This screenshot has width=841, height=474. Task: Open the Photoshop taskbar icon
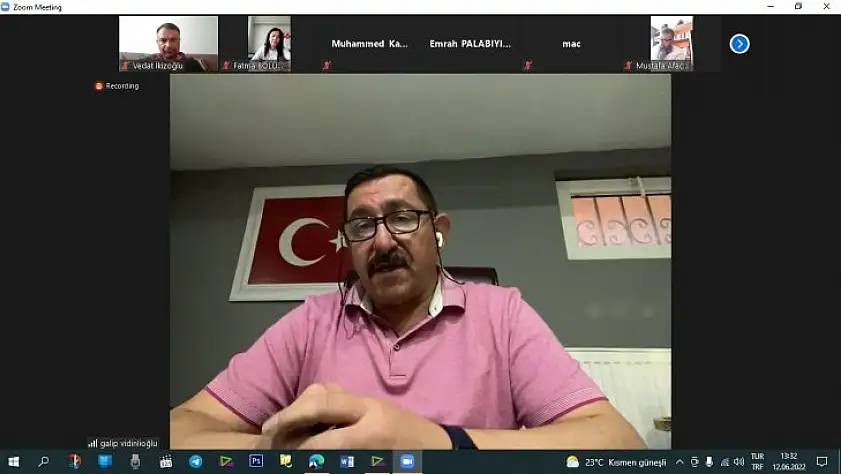coord(256,461)
